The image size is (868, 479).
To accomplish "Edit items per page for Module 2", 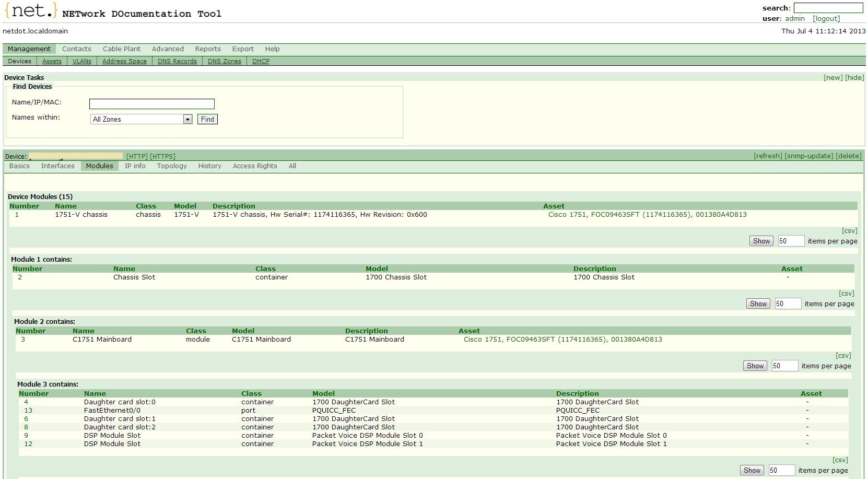I will coord(784,366).
